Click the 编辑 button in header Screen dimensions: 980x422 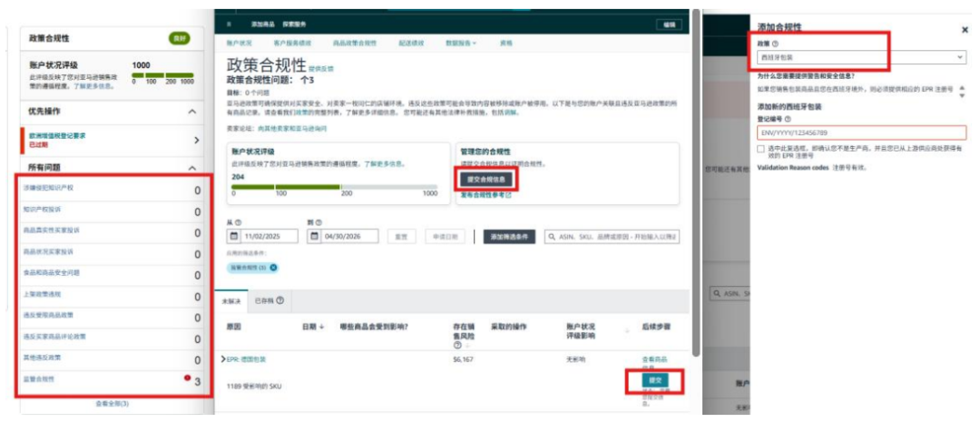pos(670,25)
